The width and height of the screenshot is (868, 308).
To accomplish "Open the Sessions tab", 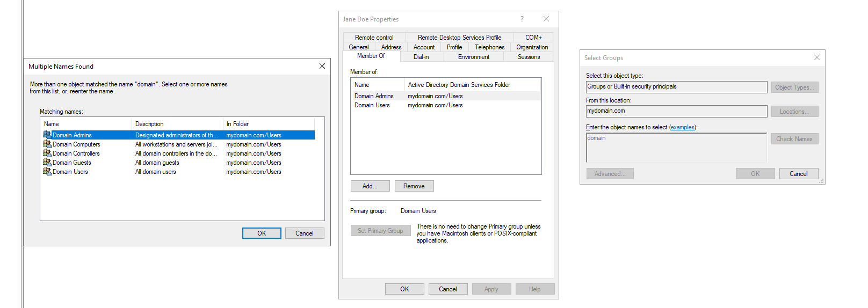I will (x=529, y=57).
